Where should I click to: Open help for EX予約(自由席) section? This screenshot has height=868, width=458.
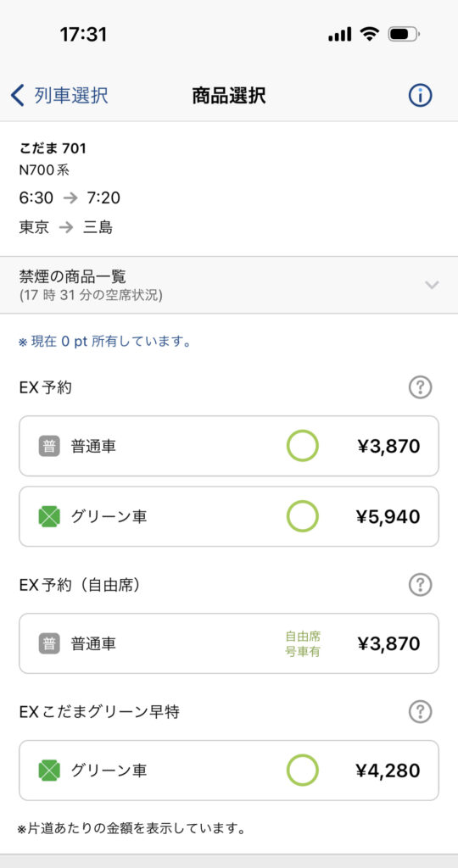[420, 584]
